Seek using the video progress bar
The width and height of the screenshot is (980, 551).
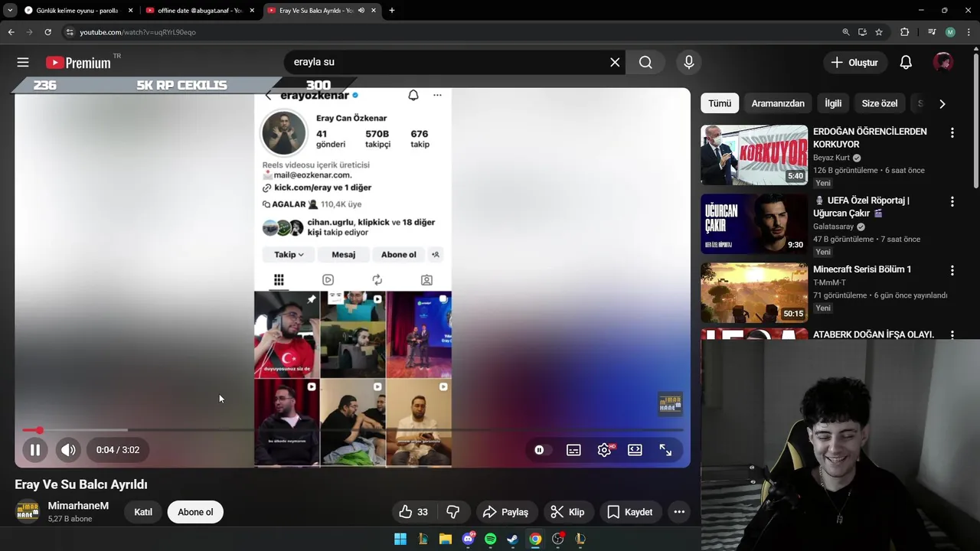(352, 430)
